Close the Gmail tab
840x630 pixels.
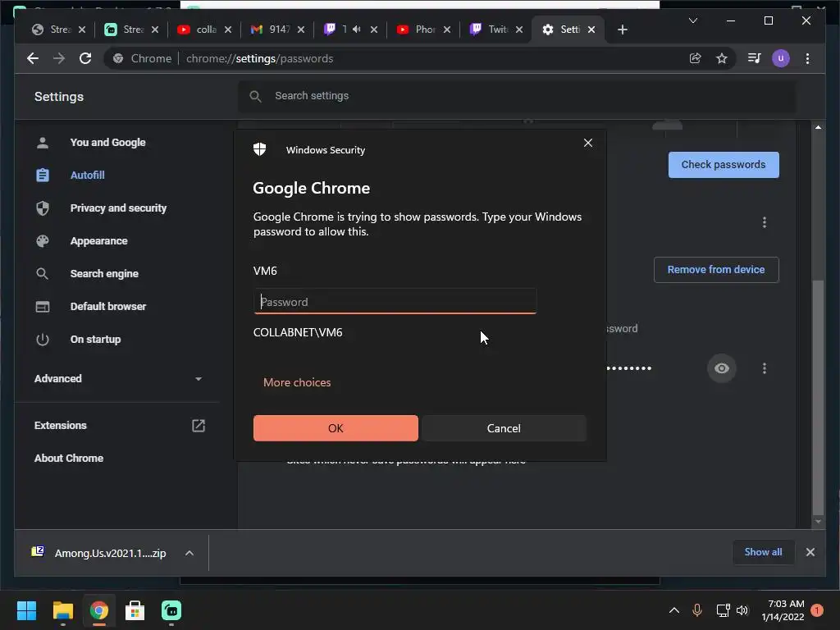tap(301, 30)
